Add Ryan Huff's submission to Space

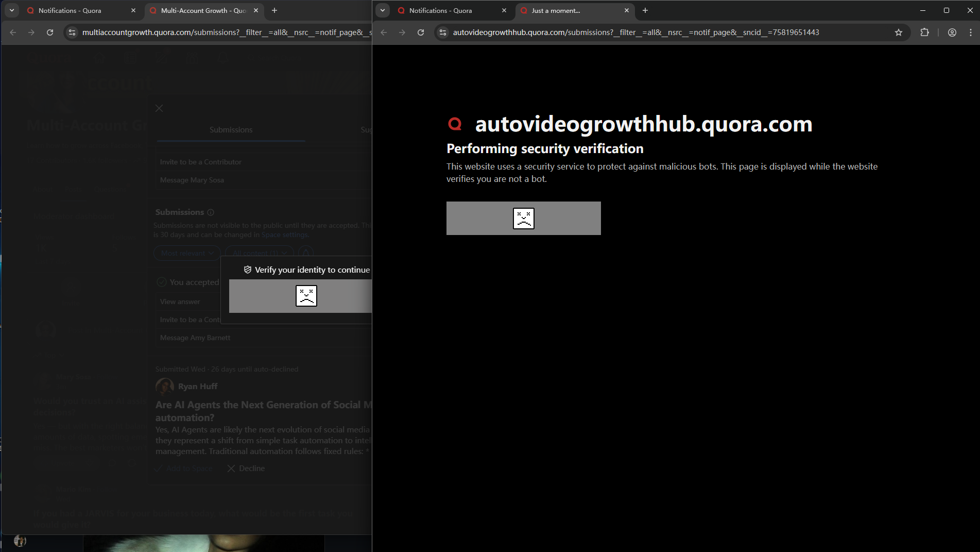(184, 469)
